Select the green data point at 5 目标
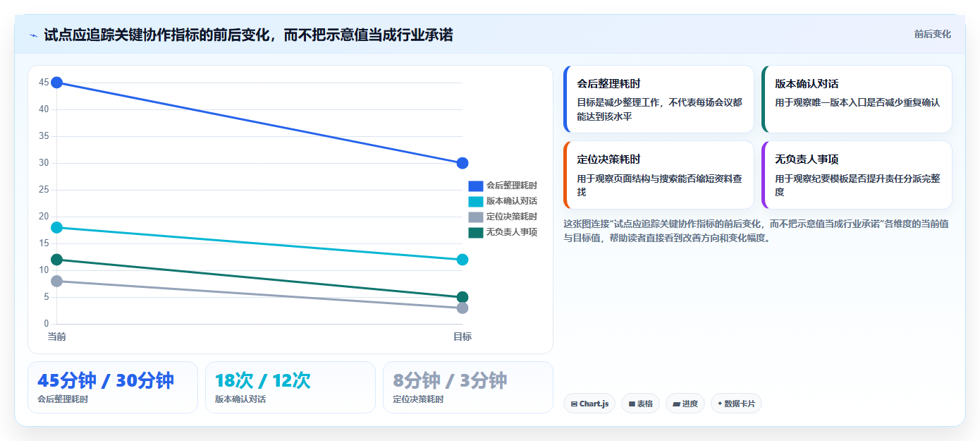Viewport: 980px width, 441px height. pos(463,297)
